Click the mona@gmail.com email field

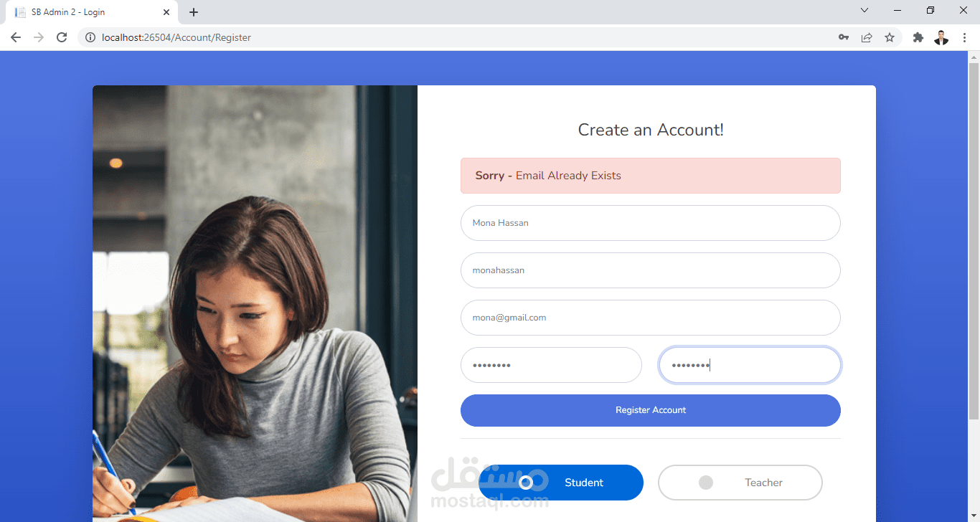651,318
